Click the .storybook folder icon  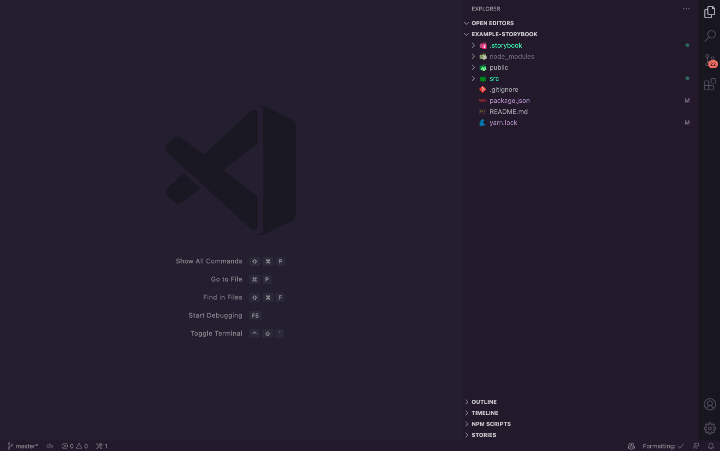[483, 45]
